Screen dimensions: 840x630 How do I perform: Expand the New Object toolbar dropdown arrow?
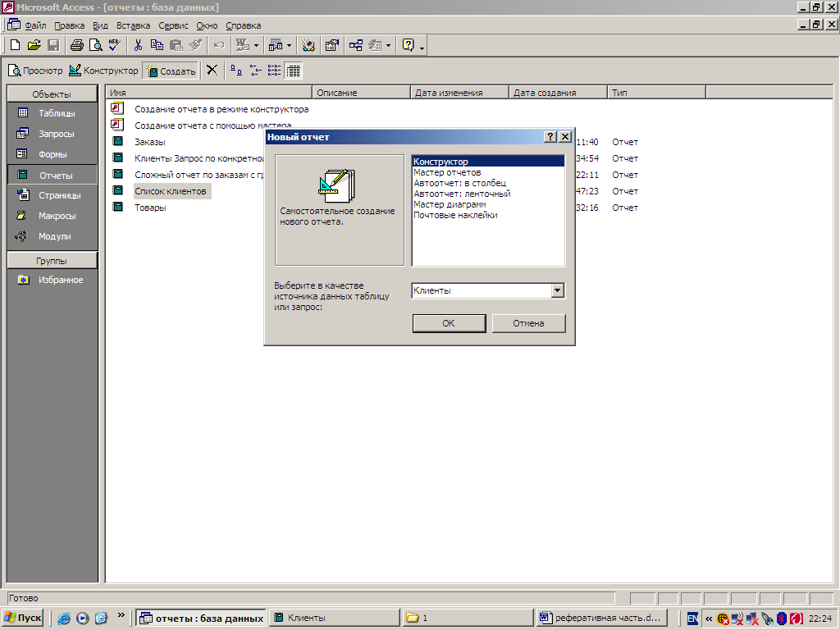click(x=388, y=46)
